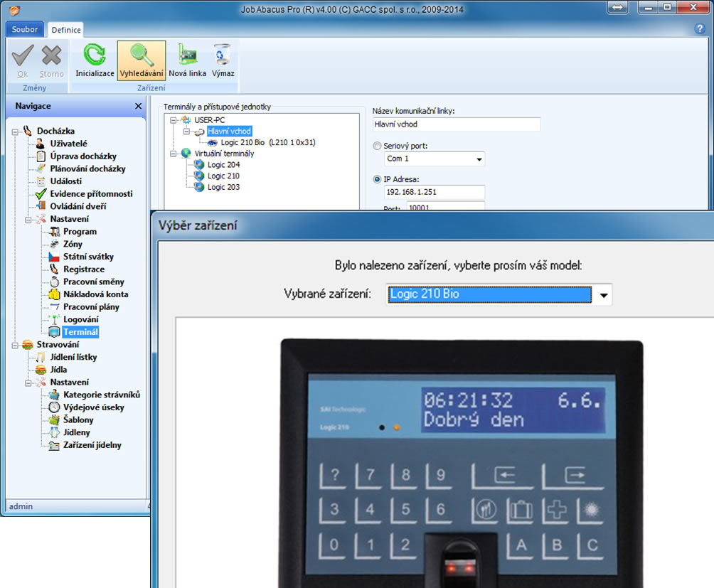The height and width of the screenshot is (588, 714).
Task: Close the Navigace panel
Action: tap(139, 106)
